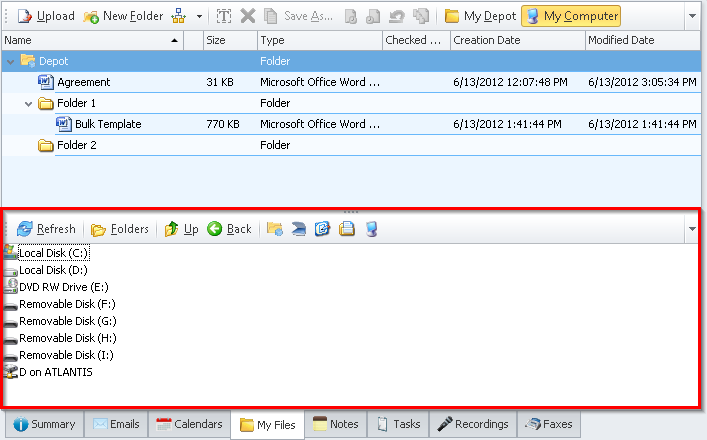Click the green Back arrow

(229, 229)
